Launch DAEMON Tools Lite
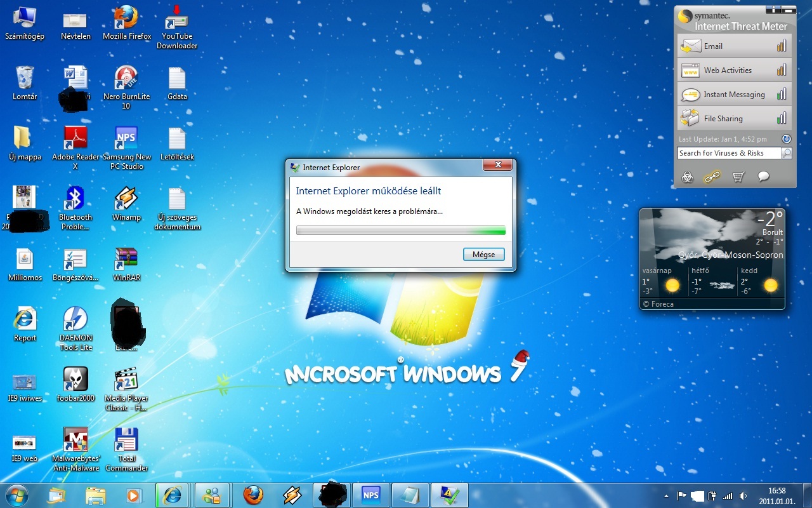 pyautogui.click(x=75, y=330)
